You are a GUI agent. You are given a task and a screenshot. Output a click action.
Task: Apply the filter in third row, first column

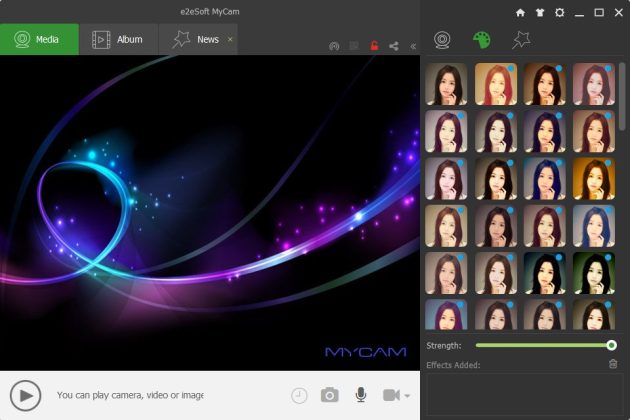[446, 179]
